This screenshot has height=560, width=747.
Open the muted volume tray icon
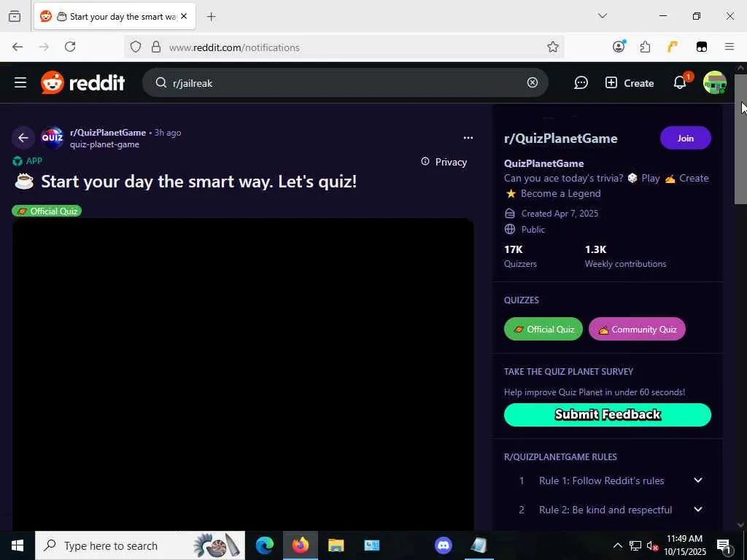[x=652, y=545]
